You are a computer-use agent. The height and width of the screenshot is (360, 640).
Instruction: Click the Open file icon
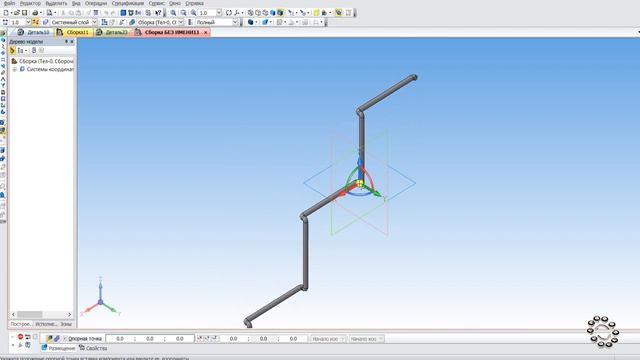(17, 13)
